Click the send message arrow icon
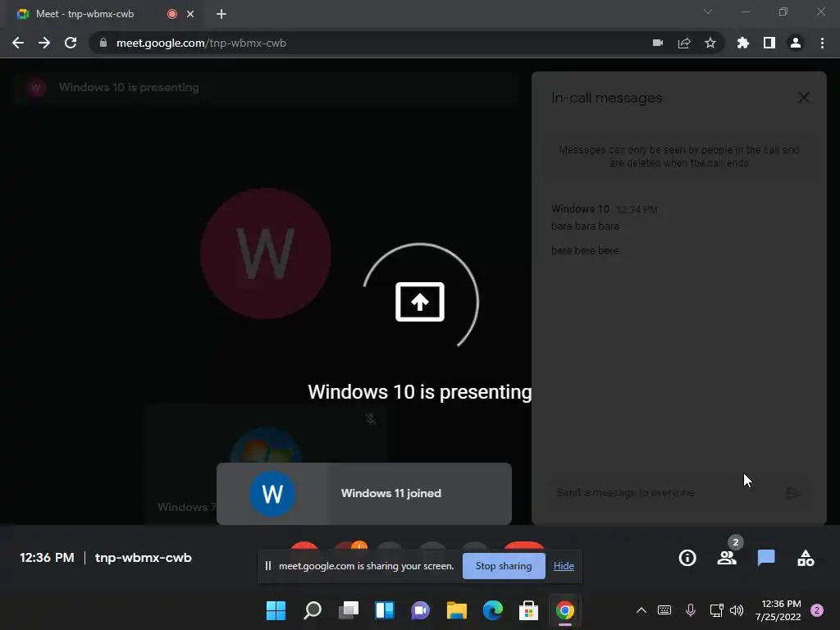 pyautogui.click(x=793, y=493)
